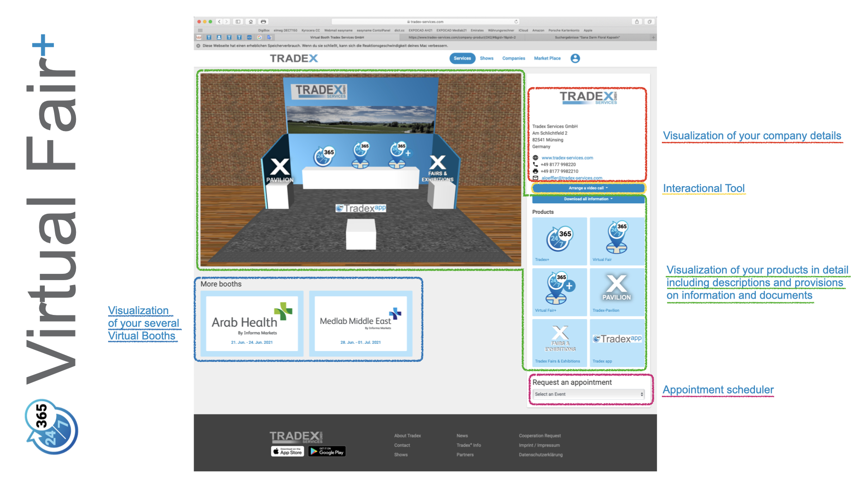Click the Google Play store badge
Image resolution: width=868 pixels, height=488 pixels.
(327, 451)
